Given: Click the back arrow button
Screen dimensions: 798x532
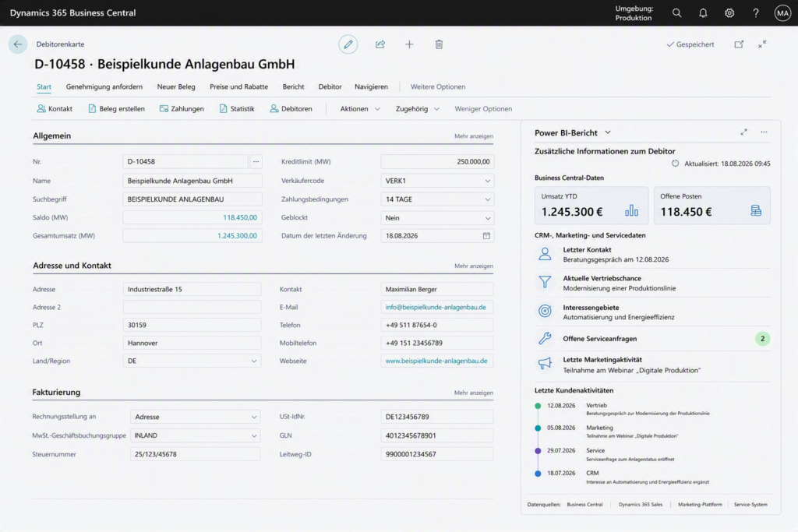Looking at the screenshot, I should (x=18, y=44).
